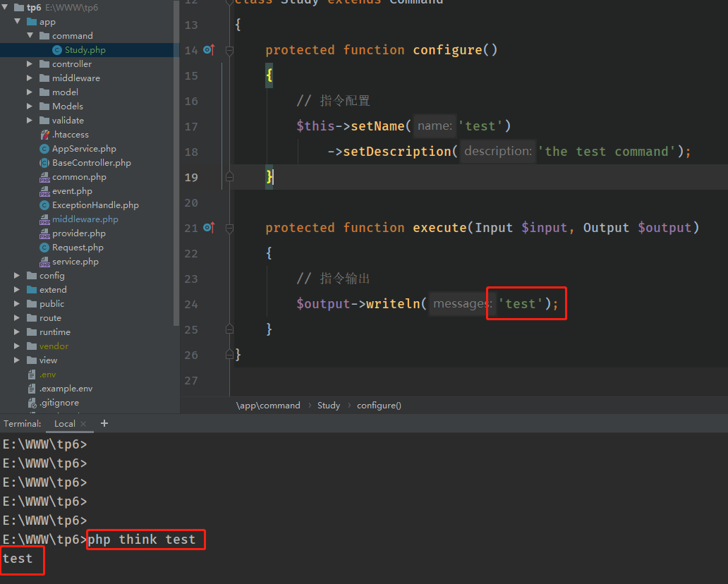Open ExceptionHandle.php from the tree
This screenshot has height=584, width=728.
[95, 205]
